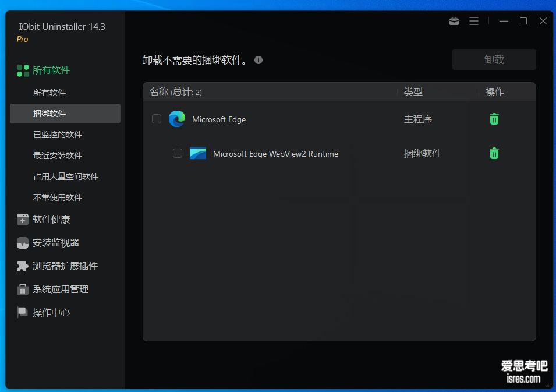Click the IObit Uninstaller 14.3 title
Image resolution: width=556 pixels, height=392 pixels.
(x=62, y=27)
